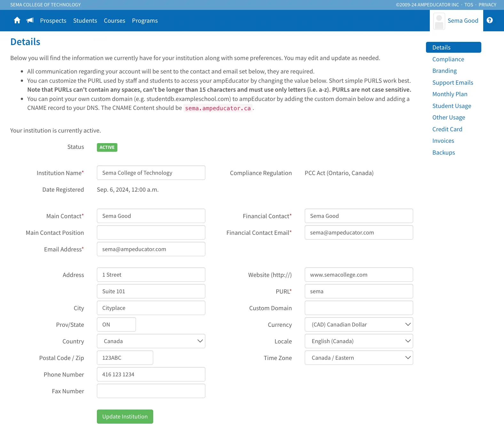Open the Student Usage page
The height and width of the screenshot is (430, 504).
[452, 106]
